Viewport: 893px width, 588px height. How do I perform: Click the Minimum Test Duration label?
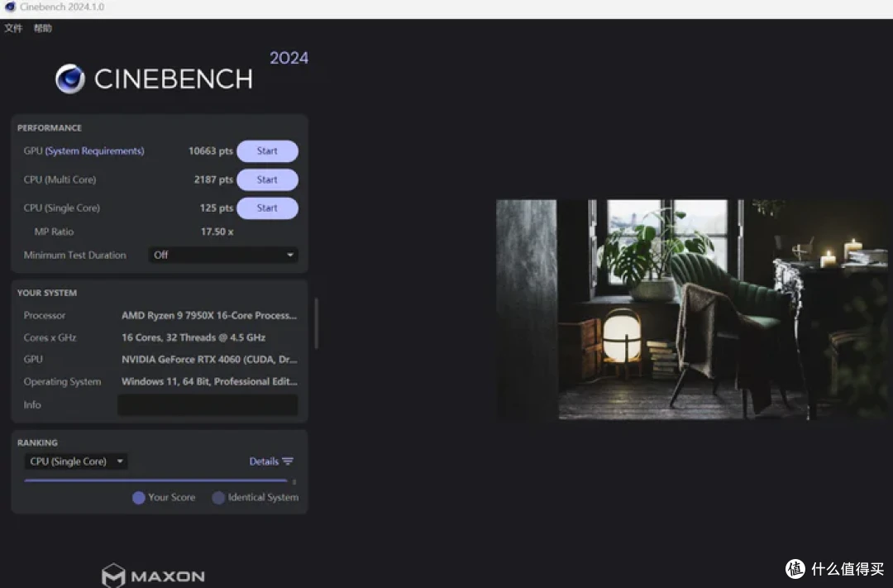coord(74,256)
